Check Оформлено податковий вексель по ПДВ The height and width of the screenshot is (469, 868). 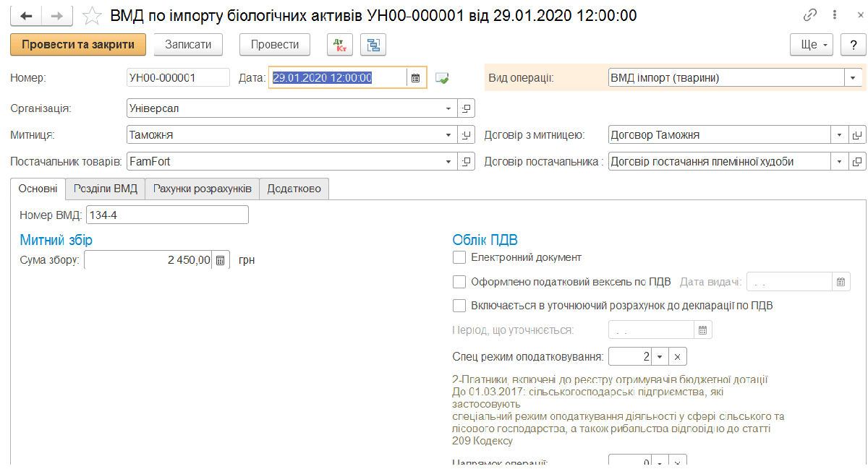tap(459, 282)
